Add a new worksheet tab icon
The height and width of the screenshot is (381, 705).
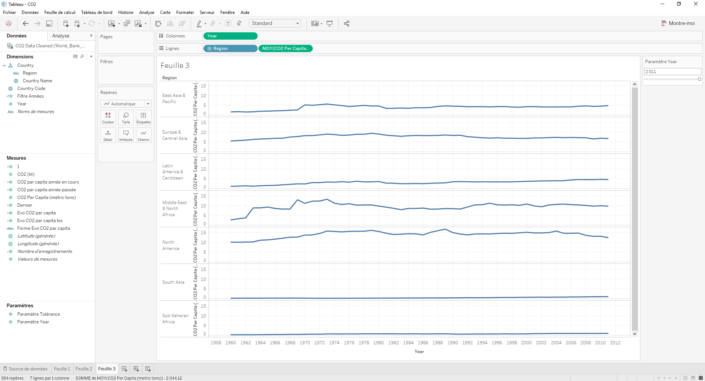pos(125,369)
